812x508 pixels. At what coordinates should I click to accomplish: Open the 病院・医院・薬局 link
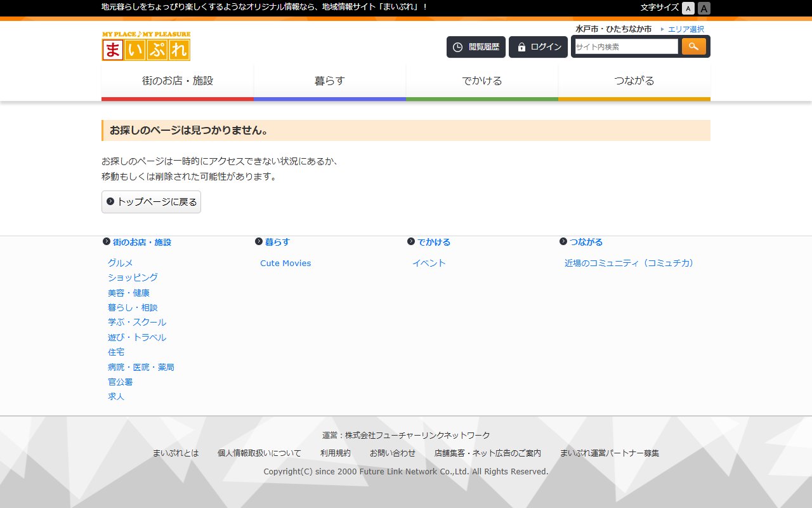pos(141,367)
